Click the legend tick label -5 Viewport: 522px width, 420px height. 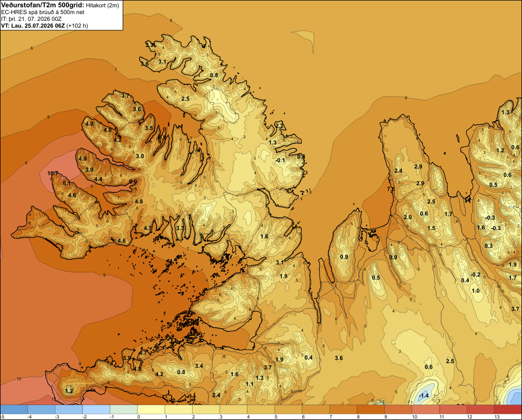[x=2, y=417]
